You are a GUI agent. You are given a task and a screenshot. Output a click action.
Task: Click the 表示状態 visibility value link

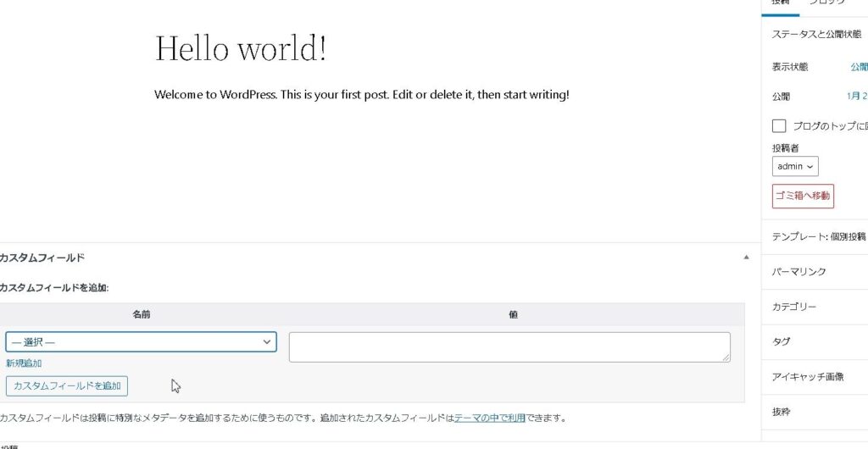pos(858,67)
